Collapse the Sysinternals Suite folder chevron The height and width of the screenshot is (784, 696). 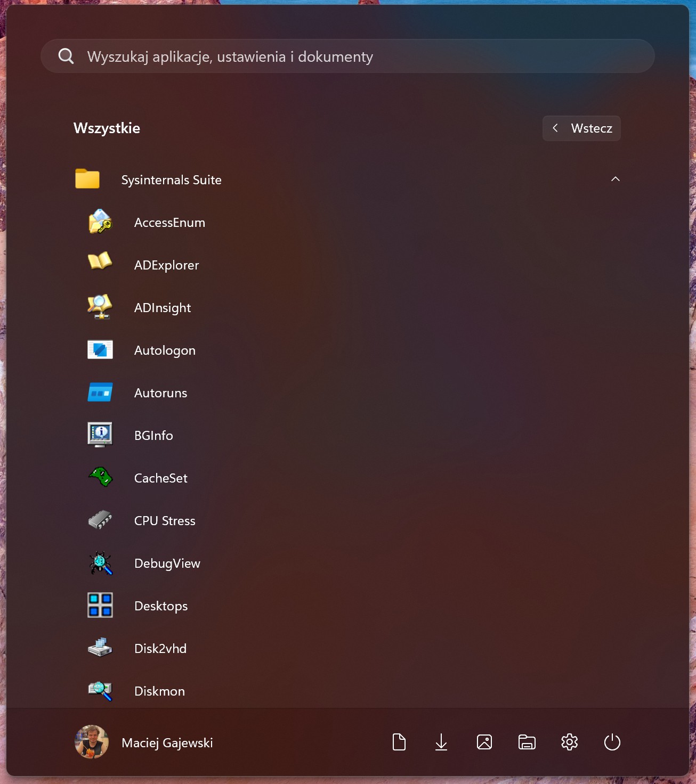point(616,179)
